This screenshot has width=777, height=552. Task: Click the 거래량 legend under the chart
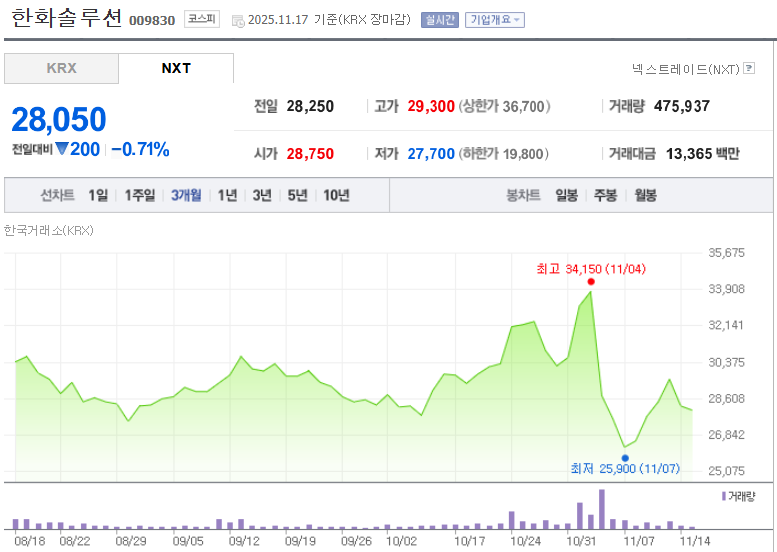pyautogui.click(x=738, y=496)
